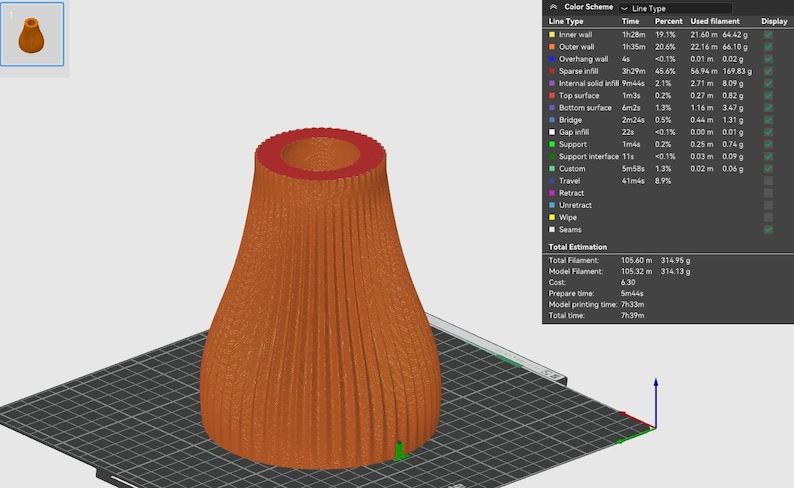Image resolution: width=794 pixels, height=488 pixels.
Task: Toggle Bridge display checkbox
Action: pos(768,119)
